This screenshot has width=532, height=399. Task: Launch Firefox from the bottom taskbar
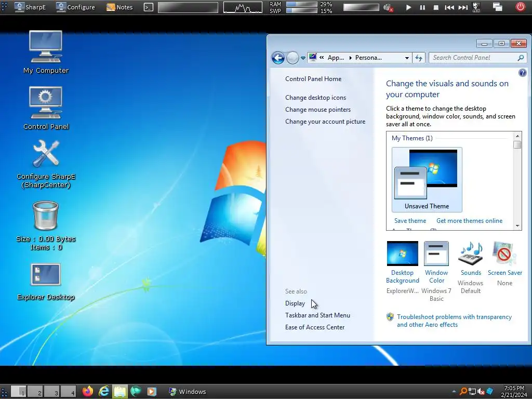(x=88, y=392)
